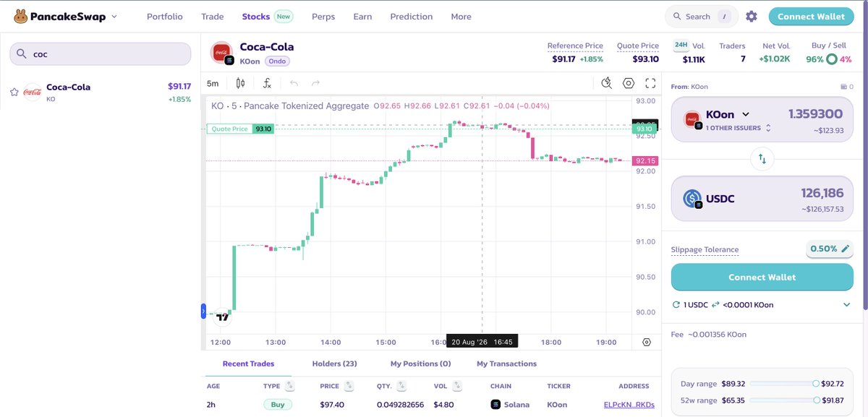Open the My Transactions tab
This screenshot has height=417, width=868.
point(506,364)
